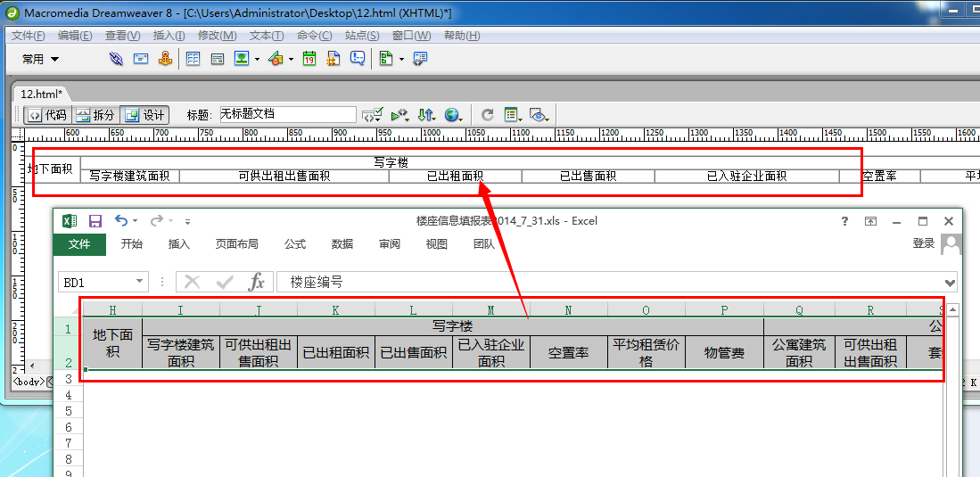980x477 pixels.
Task: Click the Email Link envelope icon
Action: (x=141, y=59)
